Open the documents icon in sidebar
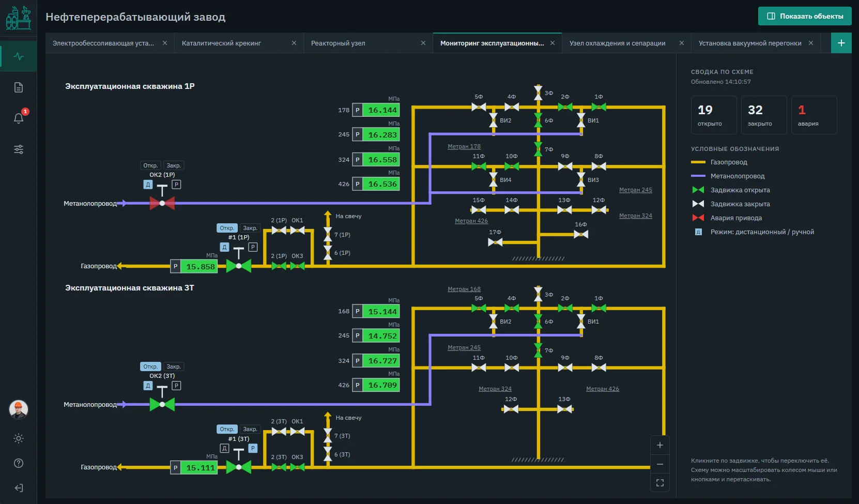 click(19, 87)
